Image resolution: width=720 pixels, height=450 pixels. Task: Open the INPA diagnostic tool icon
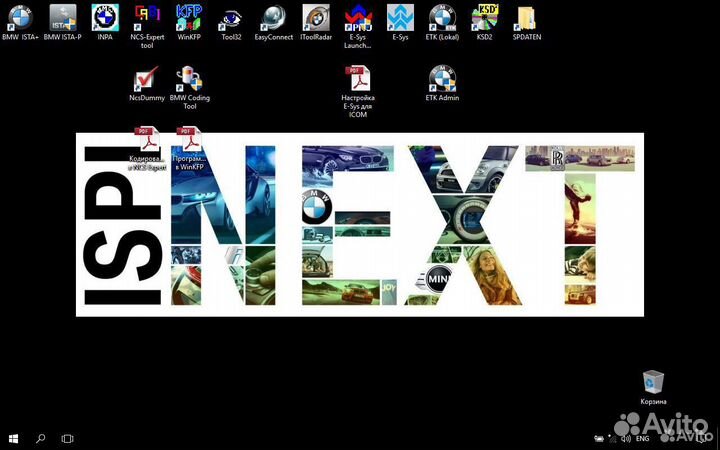click(x=104, y=18)
